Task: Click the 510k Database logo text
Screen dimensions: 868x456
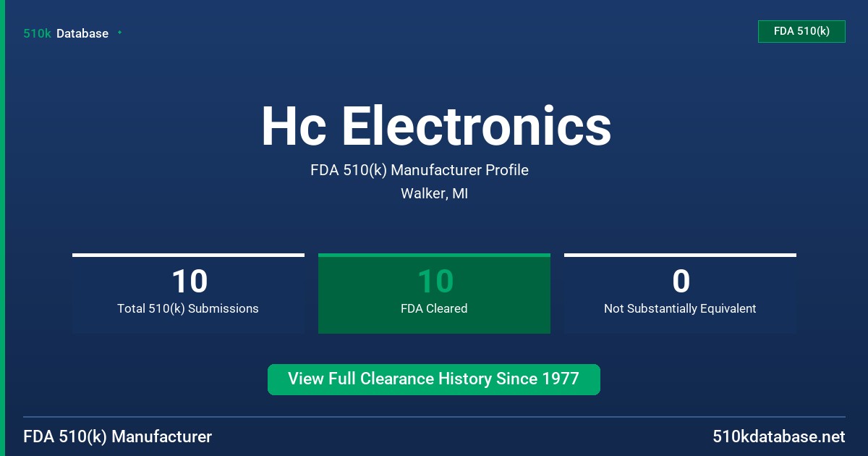Action: pos(66,33)
